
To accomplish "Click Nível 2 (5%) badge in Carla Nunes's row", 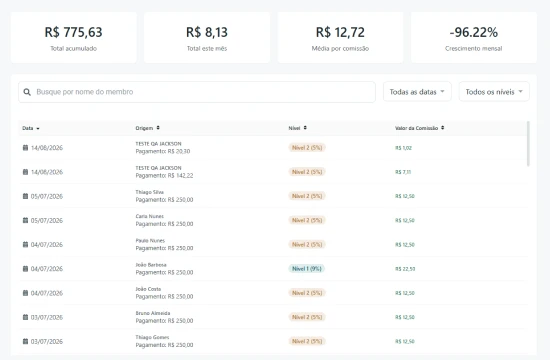I will click(307, 220).
